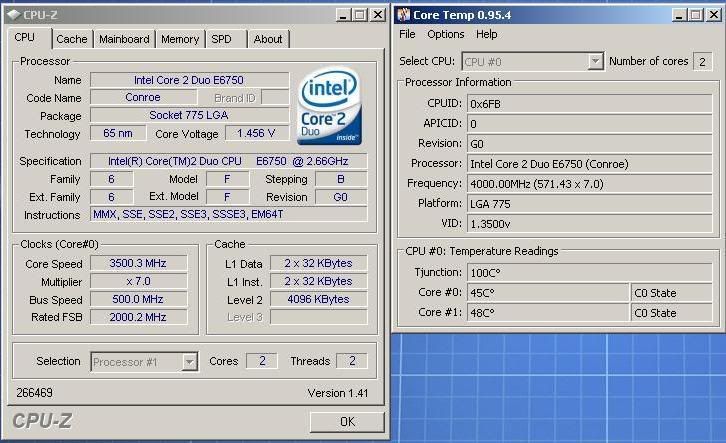Open the Help menu in Core Temp

(x=487, y=34)
